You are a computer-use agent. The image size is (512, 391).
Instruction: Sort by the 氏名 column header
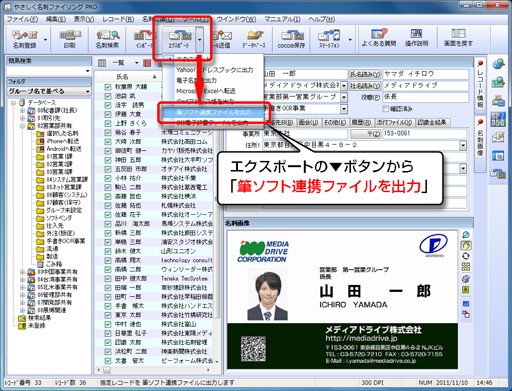click(x=123, y=77)
